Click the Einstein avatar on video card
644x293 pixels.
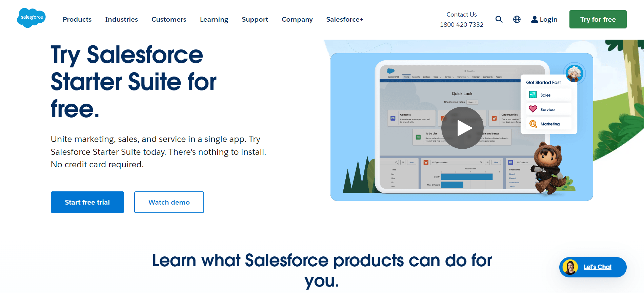click(x=575, y=73)
